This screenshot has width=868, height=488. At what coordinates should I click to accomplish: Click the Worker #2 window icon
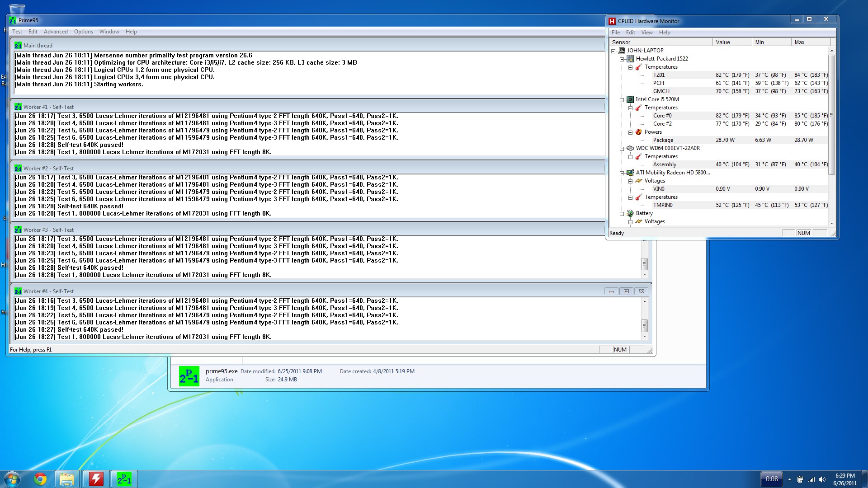(x=18, y=169)
